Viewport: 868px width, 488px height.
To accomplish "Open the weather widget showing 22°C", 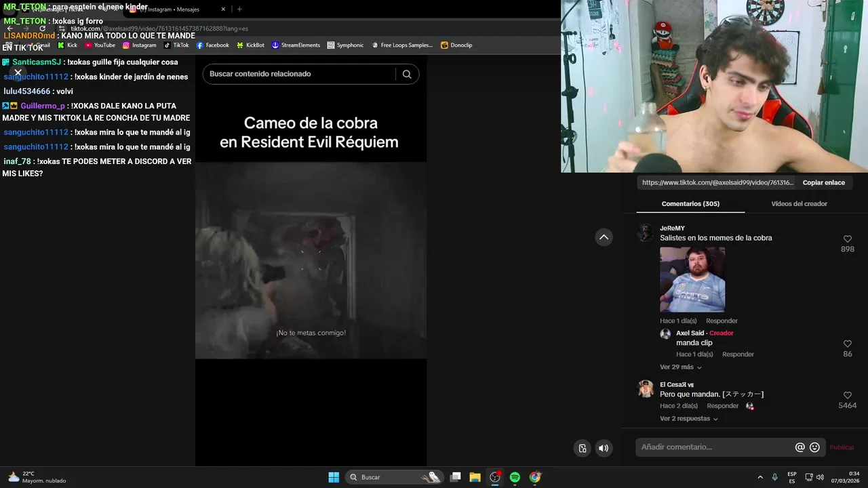I will point(37,477).
